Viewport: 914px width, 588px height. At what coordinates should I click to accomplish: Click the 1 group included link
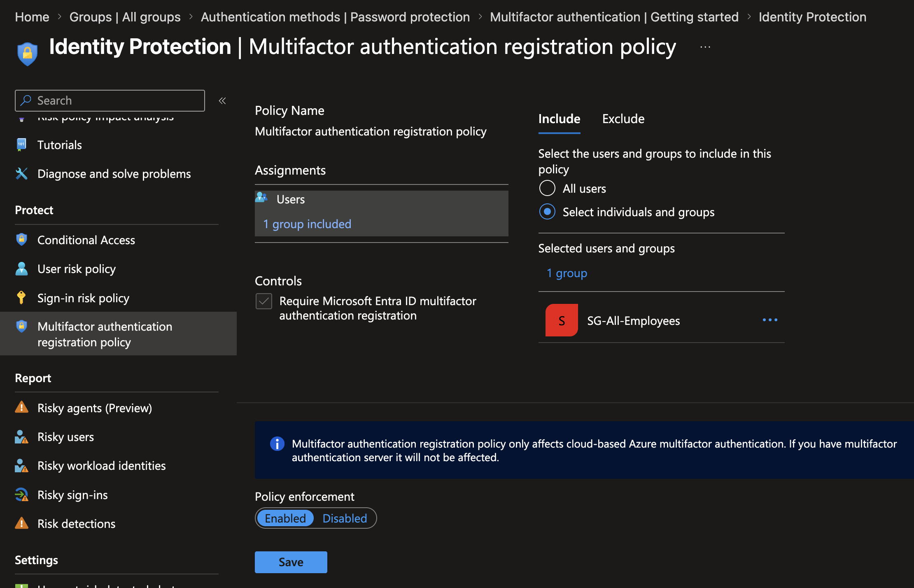(307, 224)
